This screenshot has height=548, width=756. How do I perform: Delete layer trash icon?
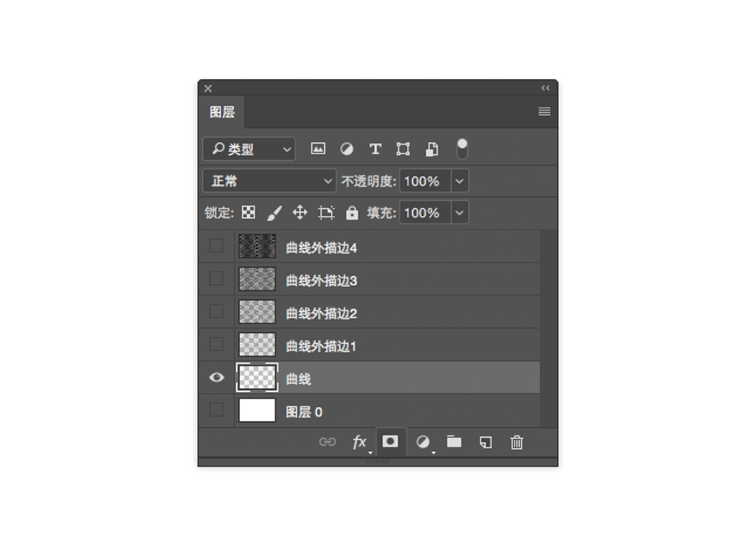(x=517, y=442)
